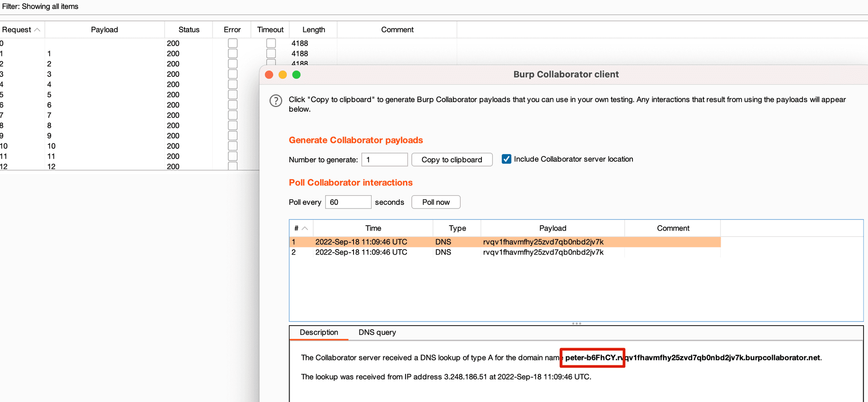The height and width of the screenshot is (402, 868).
Task: Toggle Include Collaborator server location checkbox
Action: click(x=506, y=159)
